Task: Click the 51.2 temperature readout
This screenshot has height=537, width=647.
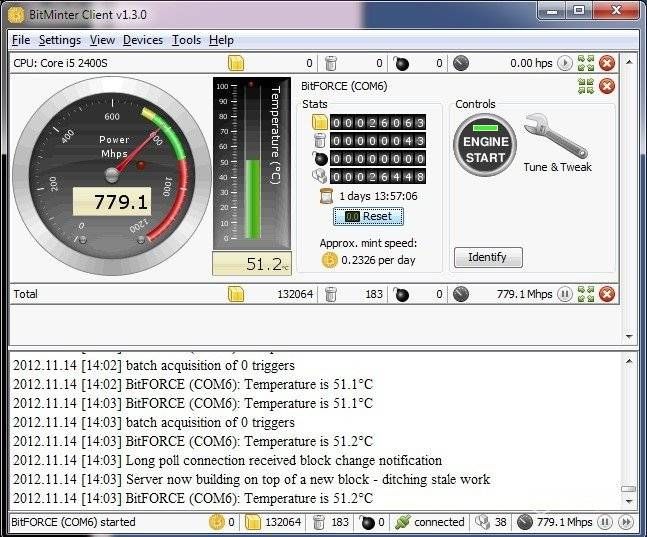Action: coord(252,263)
